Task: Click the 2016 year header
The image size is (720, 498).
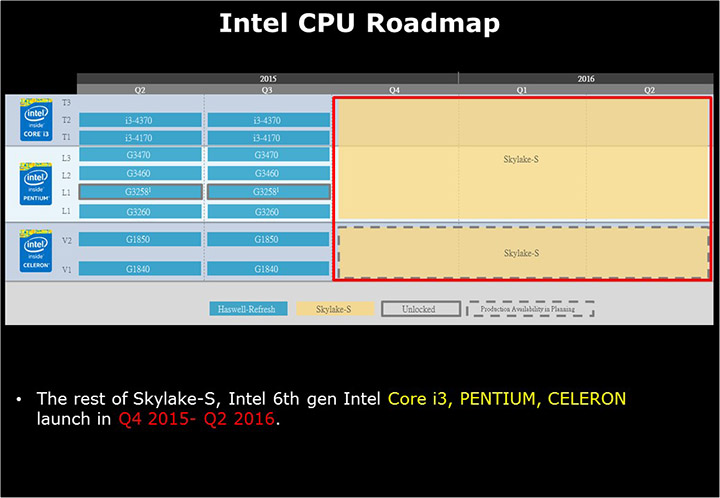Action: click(586, 78)
